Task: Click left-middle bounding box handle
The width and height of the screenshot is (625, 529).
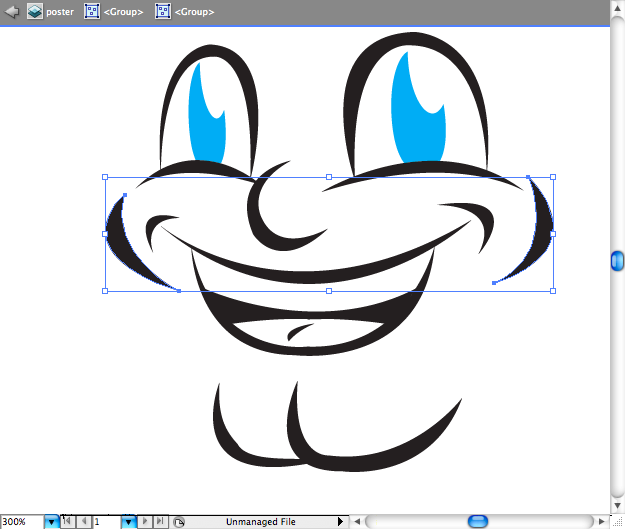Action: (105, 234)
